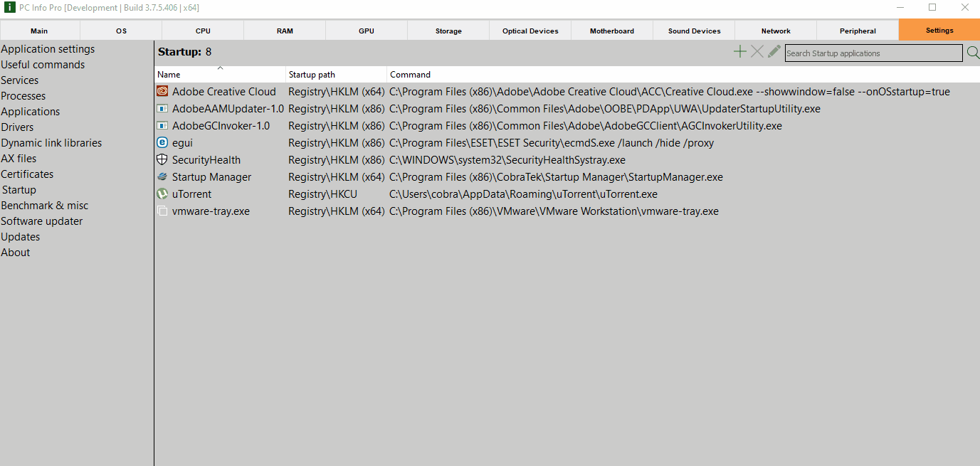Open Dynamic link libraries in the sidebar
Image resolution: width=980 pixels, height=466 pixels.
click(51, 143)
